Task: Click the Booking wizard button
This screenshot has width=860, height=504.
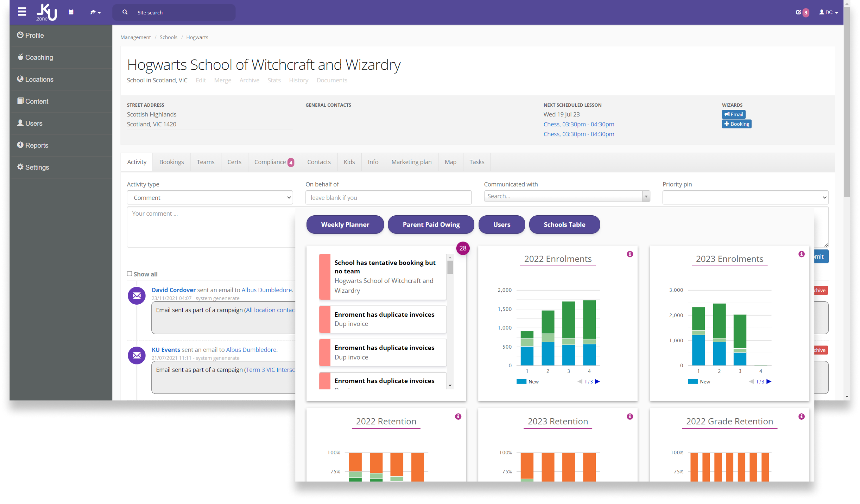Action: pos(736,124)
